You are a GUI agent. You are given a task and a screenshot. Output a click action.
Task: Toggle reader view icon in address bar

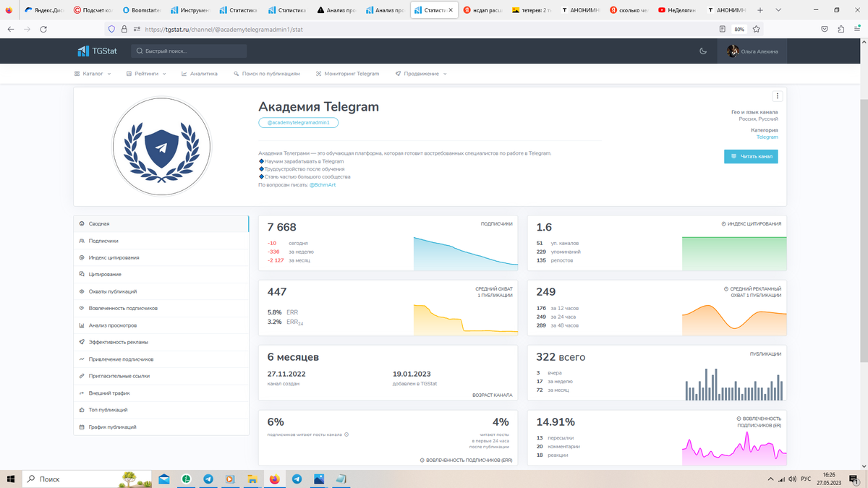coord(723,30)
